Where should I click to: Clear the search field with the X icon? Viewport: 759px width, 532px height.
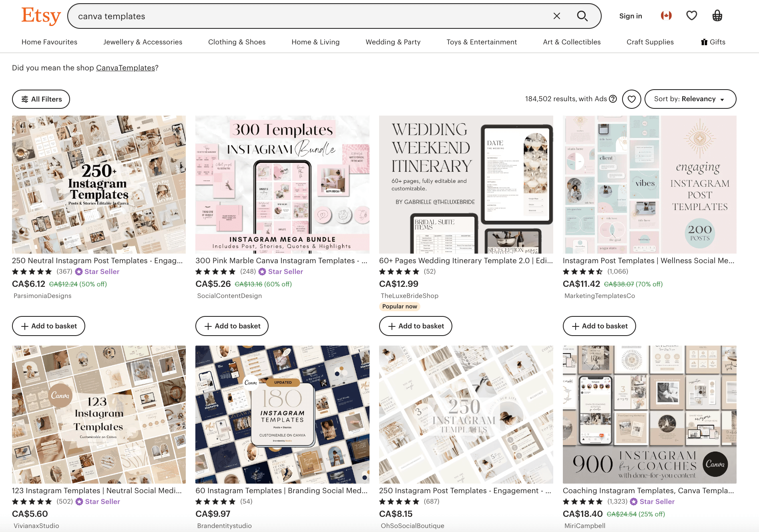(557, 16)
